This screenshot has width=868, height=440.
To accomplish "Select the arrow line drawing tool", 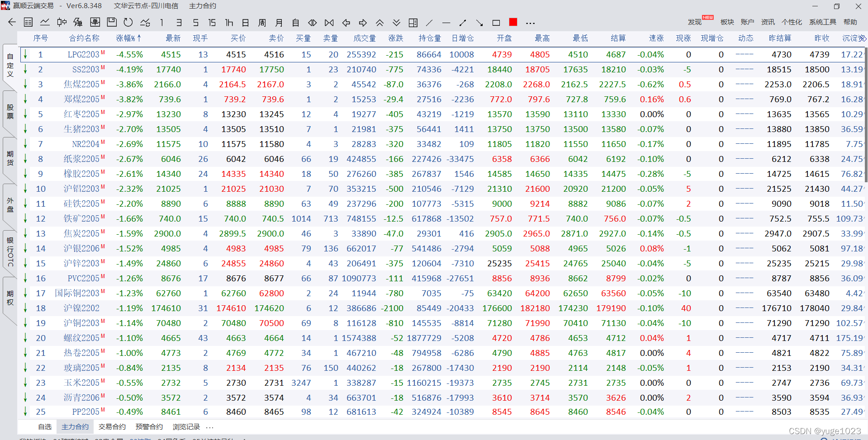I will [x=479, y=22].
